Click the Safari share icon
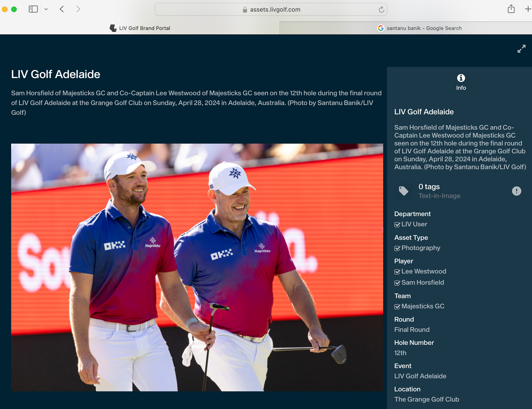 click(511, 9)
